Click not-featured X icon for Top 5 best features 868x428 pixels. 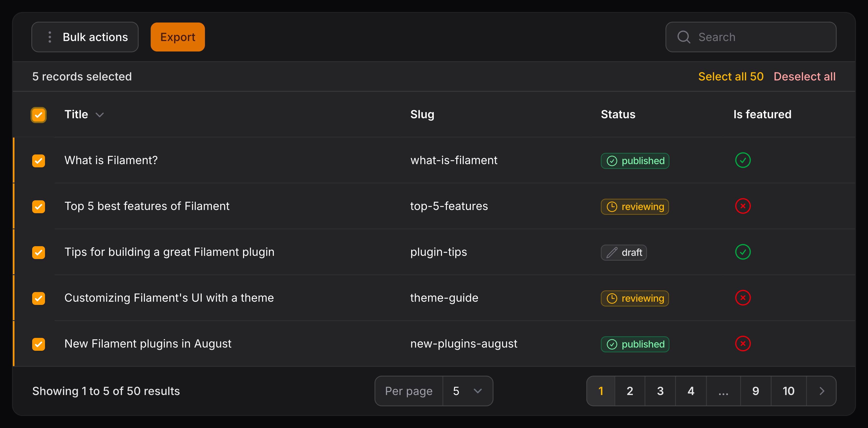tap(743, 206)
